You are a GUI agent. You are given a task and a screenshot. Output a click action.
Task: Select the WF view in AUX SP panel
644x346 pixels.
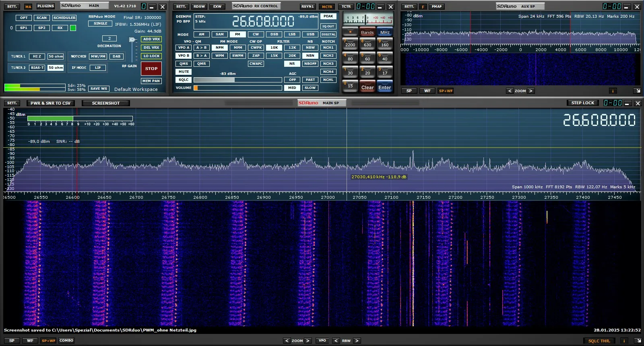coord(427,91)
